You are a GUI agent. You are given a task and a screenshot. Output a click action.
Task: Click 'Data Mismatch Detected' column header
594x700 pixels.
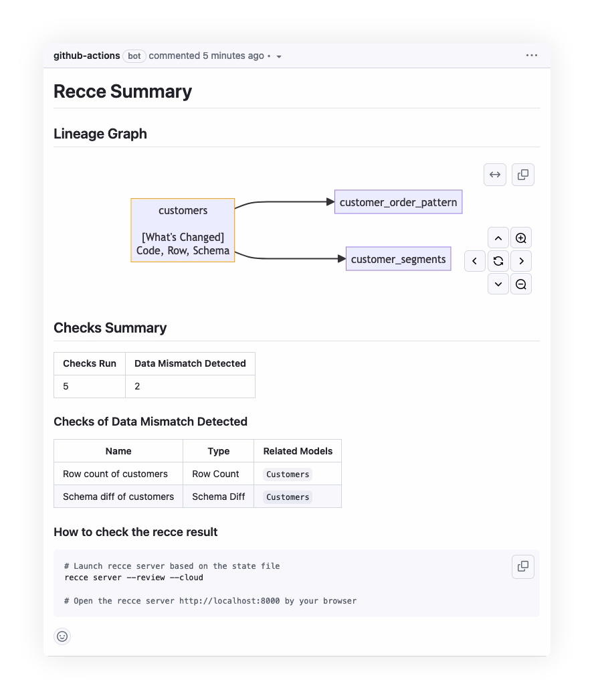(190, 363)
